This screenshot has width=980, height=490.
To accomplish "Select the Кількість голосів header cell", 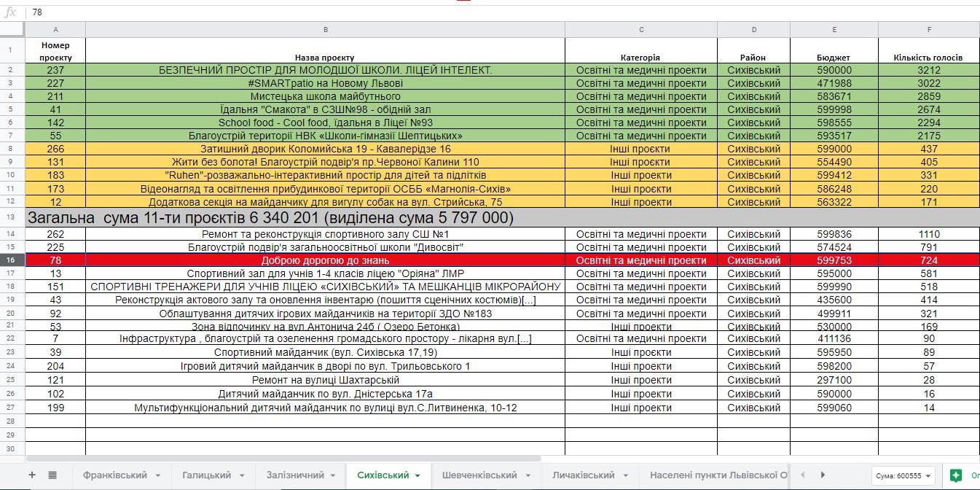I will pos(928,57).
